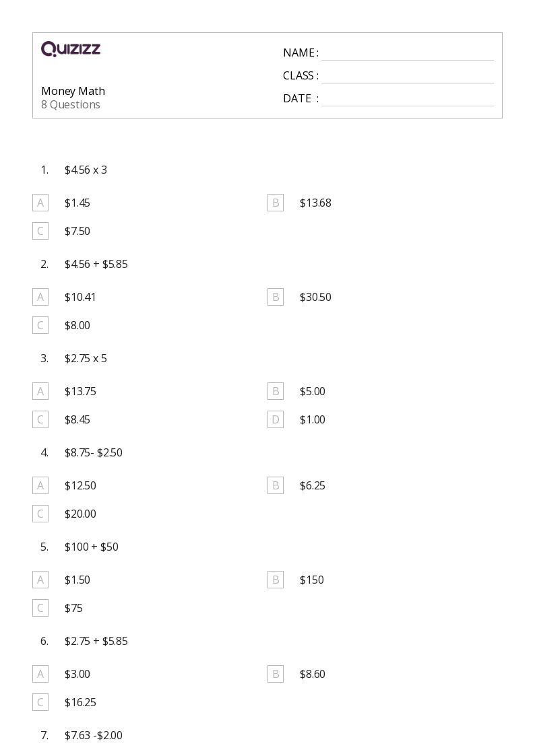Image resolution: width=535 pixels, height=756 pixels.
Task: Check box A for $13.75 answer
Action: 40,391
